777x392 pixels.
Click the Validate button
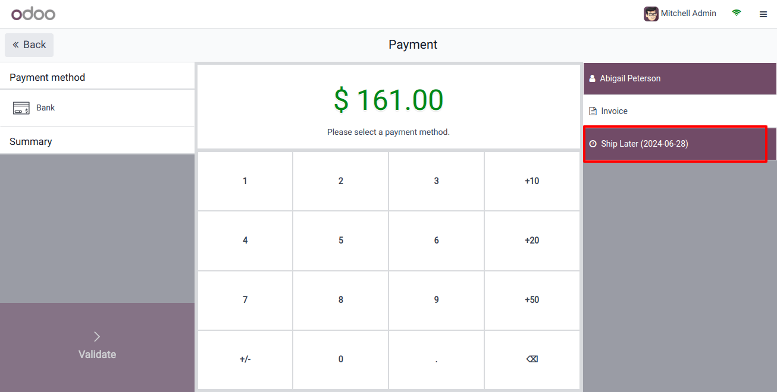(x=97, y=347)
